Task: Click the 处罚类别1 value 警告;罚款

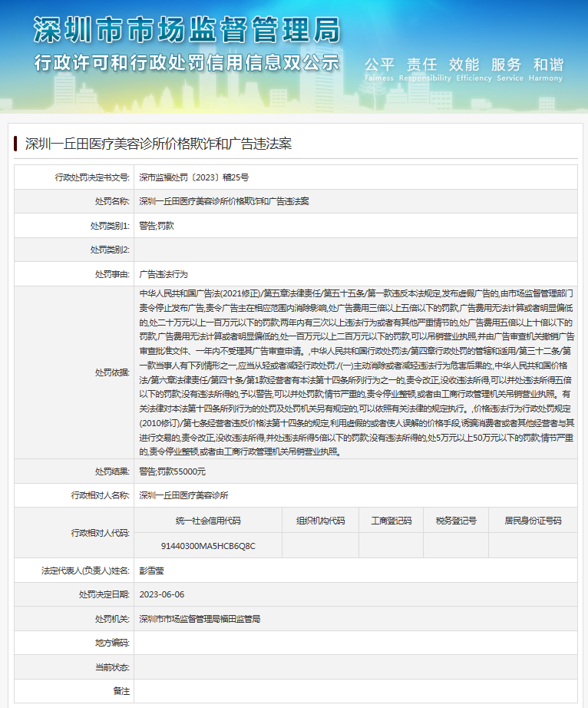Action: (157, 226)
